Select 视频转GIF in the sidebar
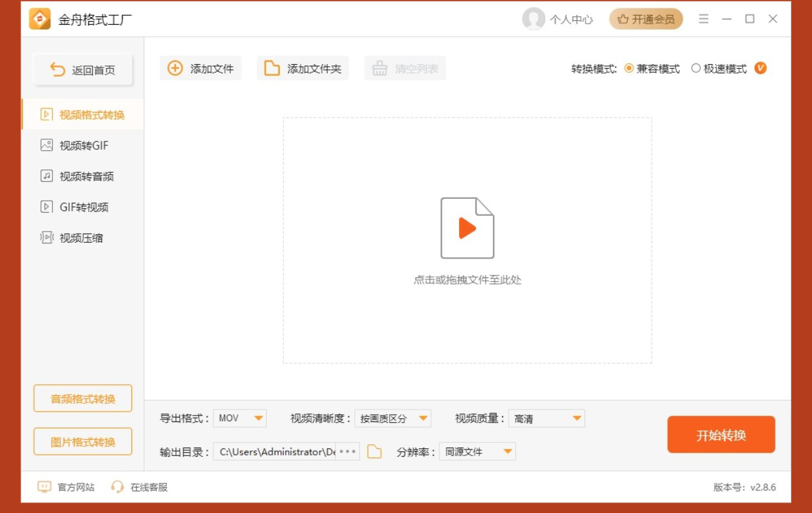This screenshot has width=812, height=513. (83, 145)
